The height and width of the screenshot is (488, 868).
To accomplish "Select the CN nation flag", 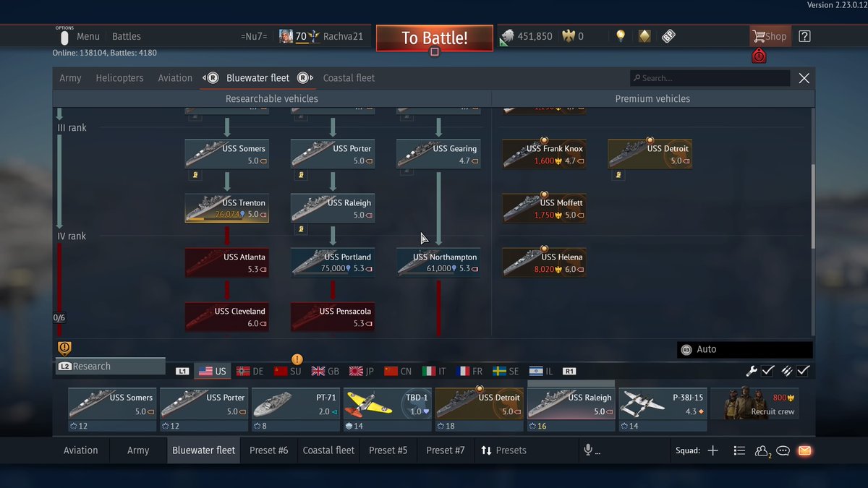I will click(x=398, y=371).
